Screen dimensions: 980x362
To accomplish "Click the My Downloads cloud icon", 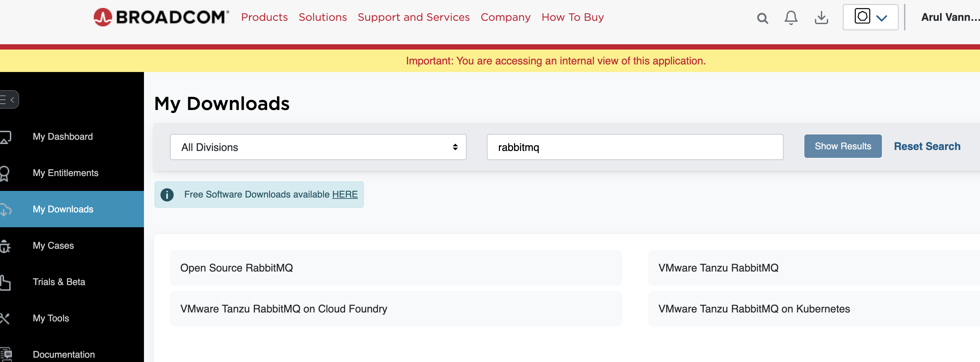I will click(5, 210).
